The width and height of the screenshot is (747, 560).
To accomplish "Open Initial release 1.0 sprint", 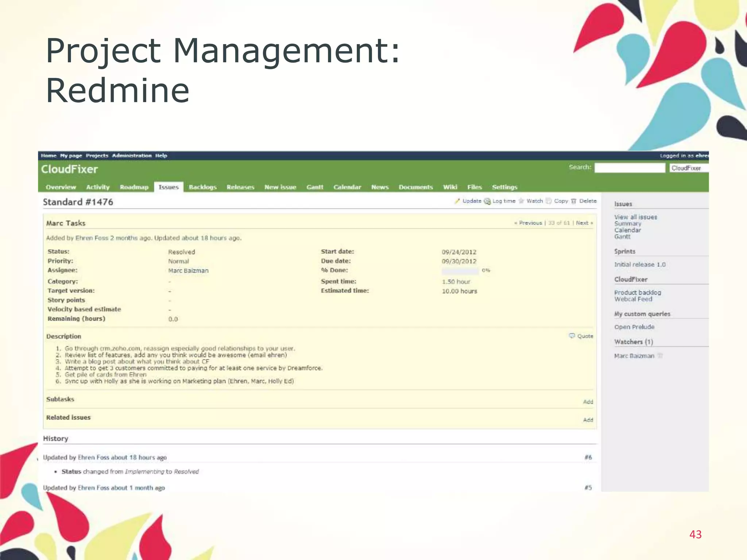I will [640, 264].
